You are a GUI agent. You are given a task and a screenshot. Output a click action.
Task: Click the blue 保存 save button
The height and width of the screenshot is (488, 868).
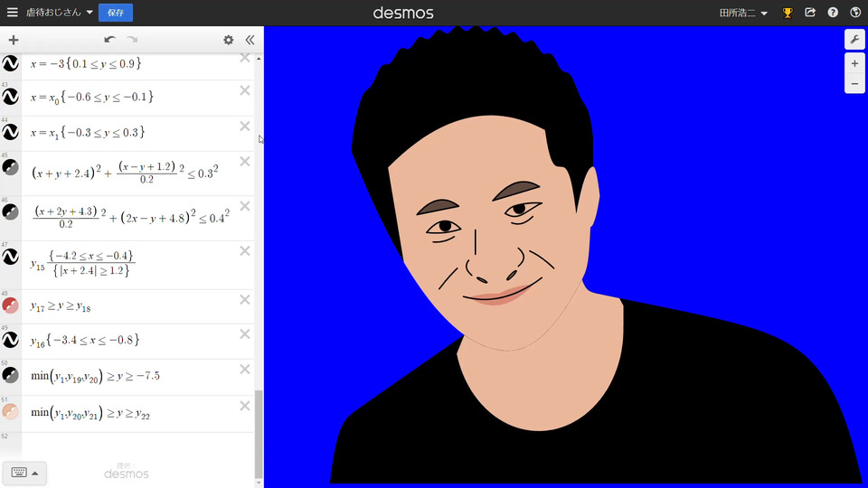[116, 13]
